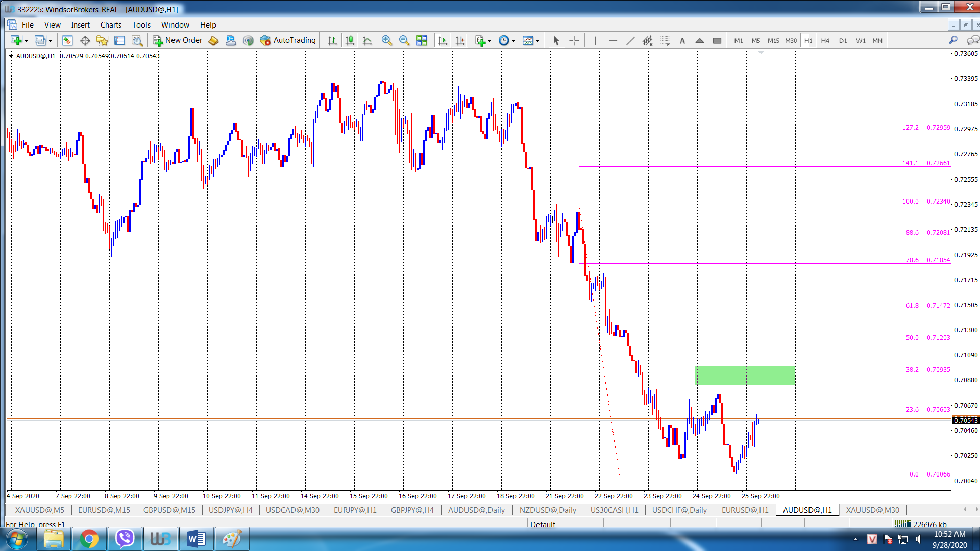Expand the templates dropdown arrow
Screen dimensions: 980x551
(538, 41)
